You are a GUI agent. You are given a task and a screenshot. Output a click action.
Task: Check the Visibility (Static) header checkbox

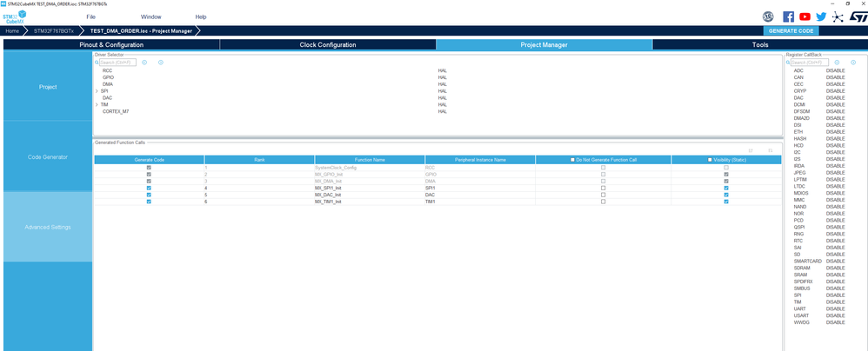(710, 160)
